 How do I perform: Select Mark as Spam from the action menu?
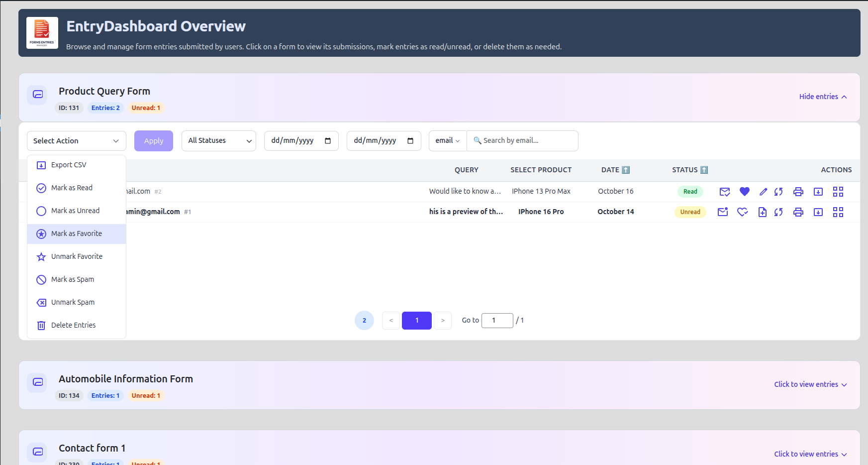pos(73,279)
